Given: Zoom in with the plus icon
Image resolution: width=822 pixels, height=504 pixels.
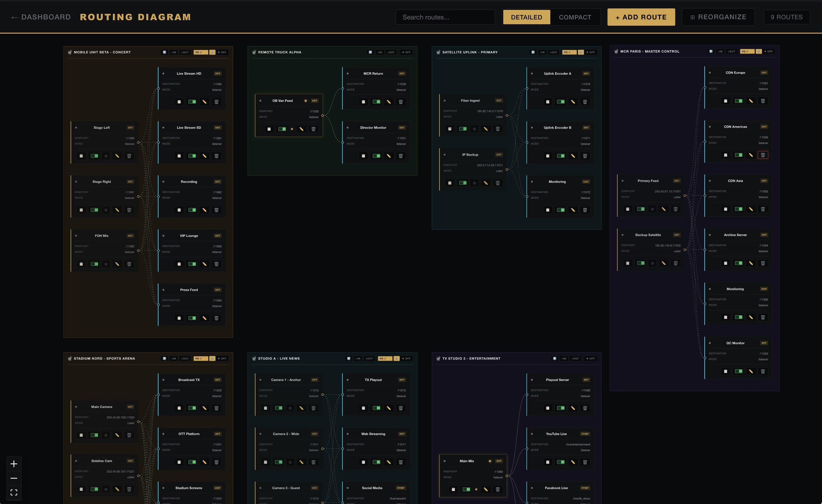Looking at the screenshot, I should click(14, 464).
